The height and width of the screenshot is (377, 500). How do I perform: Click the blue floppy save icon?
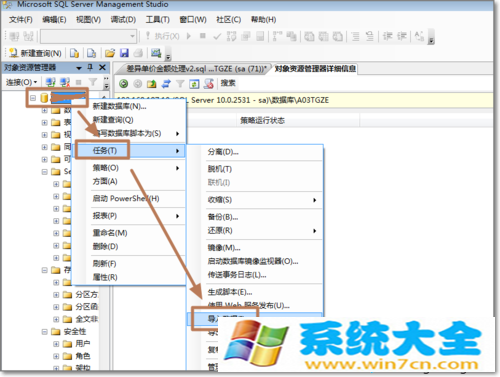[124, 53]
